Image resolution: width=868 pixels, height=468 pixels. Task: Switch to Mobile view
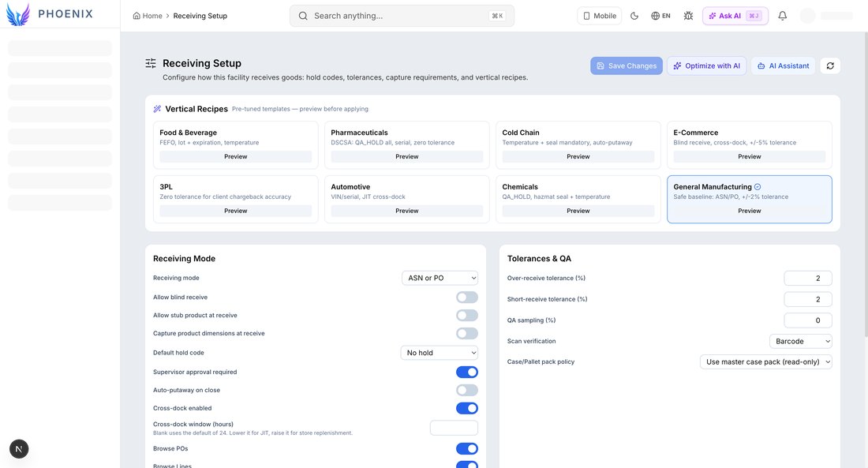(599, 16)
